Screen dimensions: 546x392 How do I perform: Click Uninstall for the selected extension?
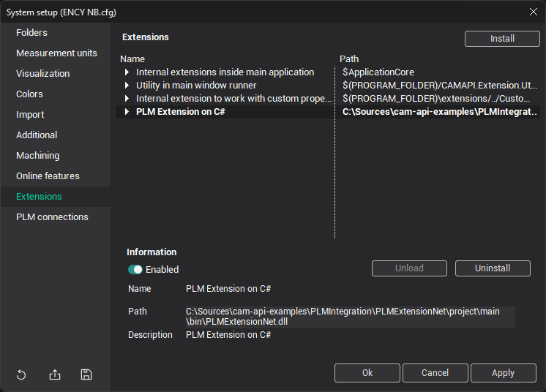[493, 268]
